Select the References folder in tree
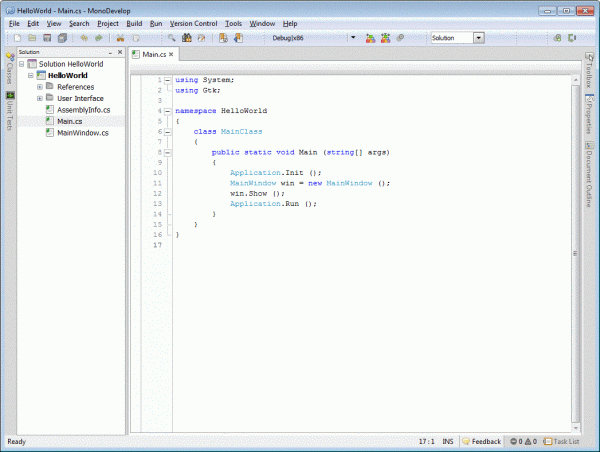The width and height of the screenshot is (600, 452). pos(75,87)
